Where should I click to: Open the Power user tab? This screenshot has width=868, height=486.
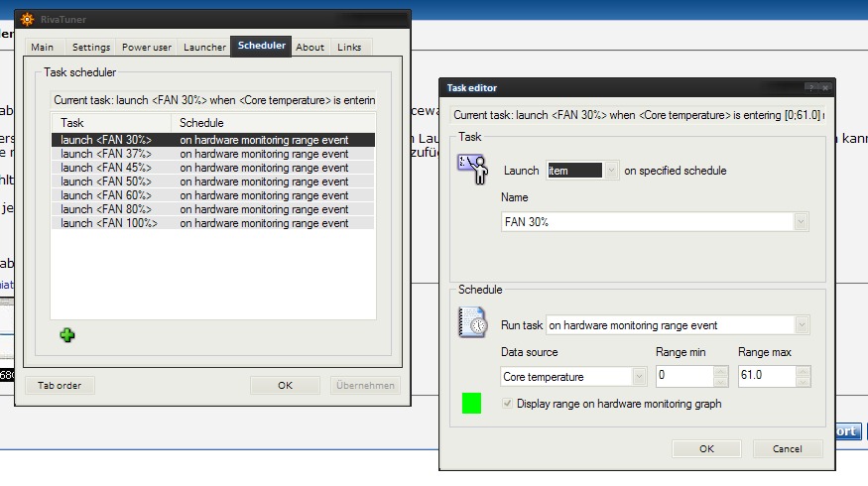click(x=147, y=47)
